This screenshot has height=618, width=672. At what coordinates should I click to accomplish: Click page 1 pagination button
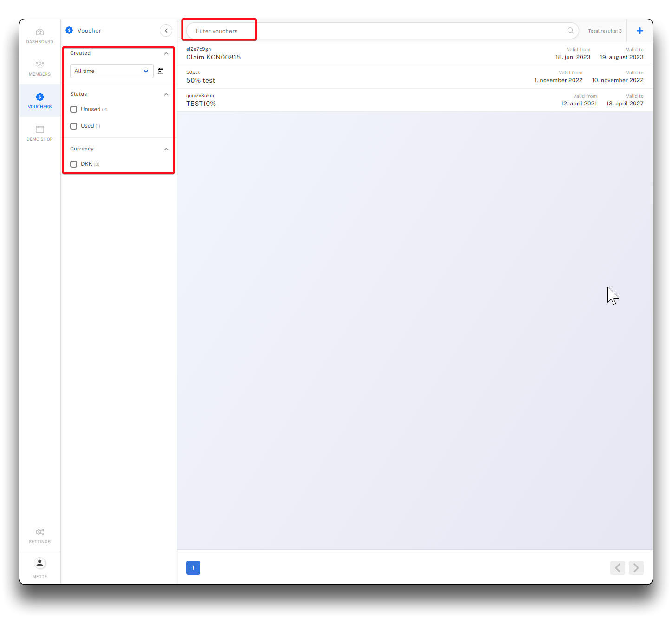(193, 568)
